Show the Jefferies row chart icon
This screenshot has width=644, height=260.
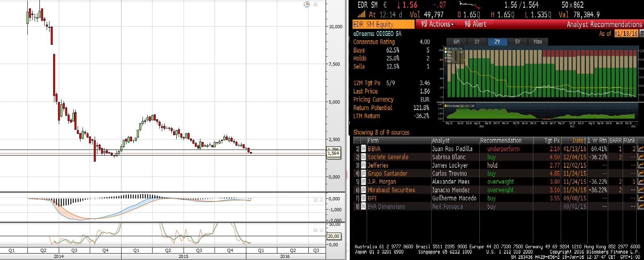click(641, 165)
